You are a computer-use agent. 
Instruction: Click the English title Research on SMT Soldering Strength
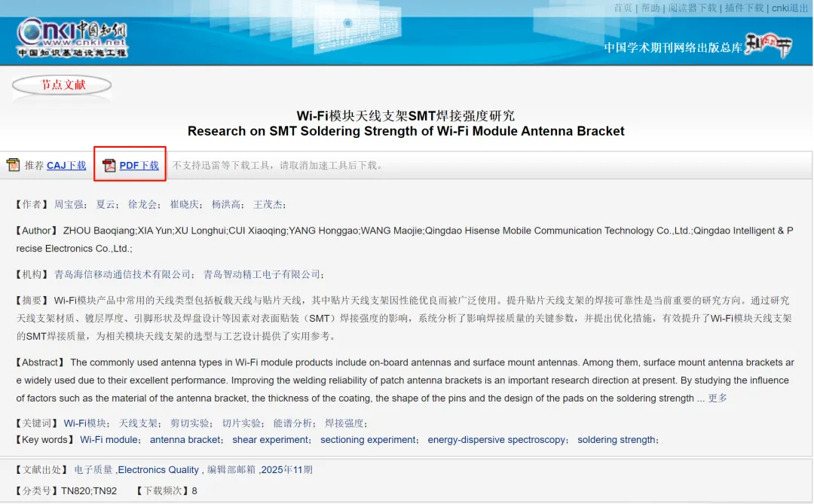(x=406, y=131)
